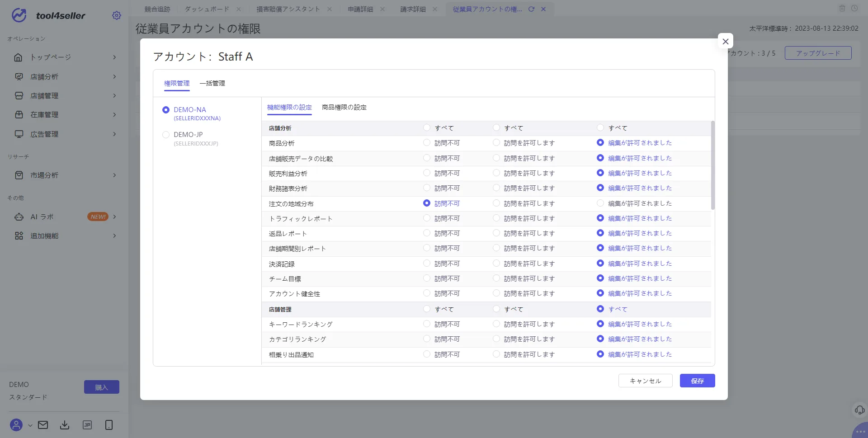Close the Staff A account dialog
This screenshot has height=438, width=868.
tap(726, 41)
